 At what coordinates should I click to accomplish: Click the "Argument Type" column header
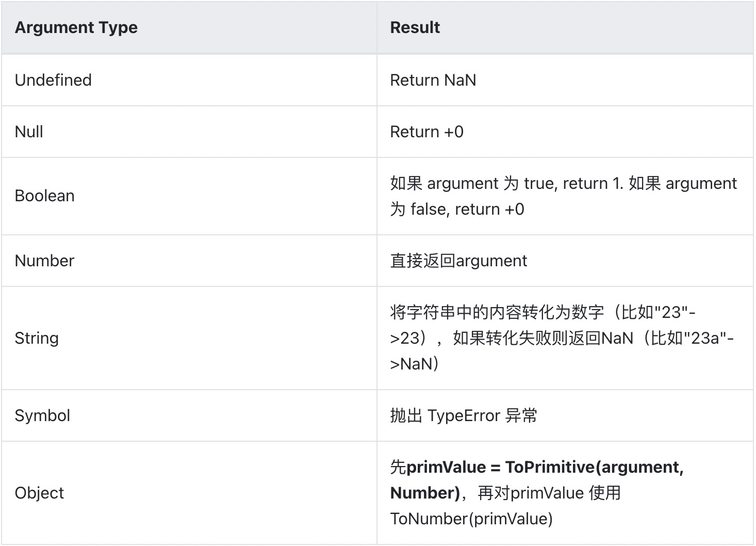pos(76,28)
